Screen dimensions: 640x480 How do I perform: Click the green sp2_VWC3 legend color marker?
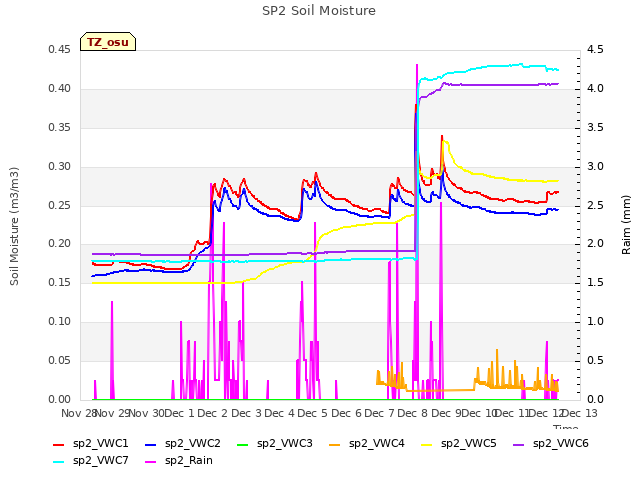242,444
